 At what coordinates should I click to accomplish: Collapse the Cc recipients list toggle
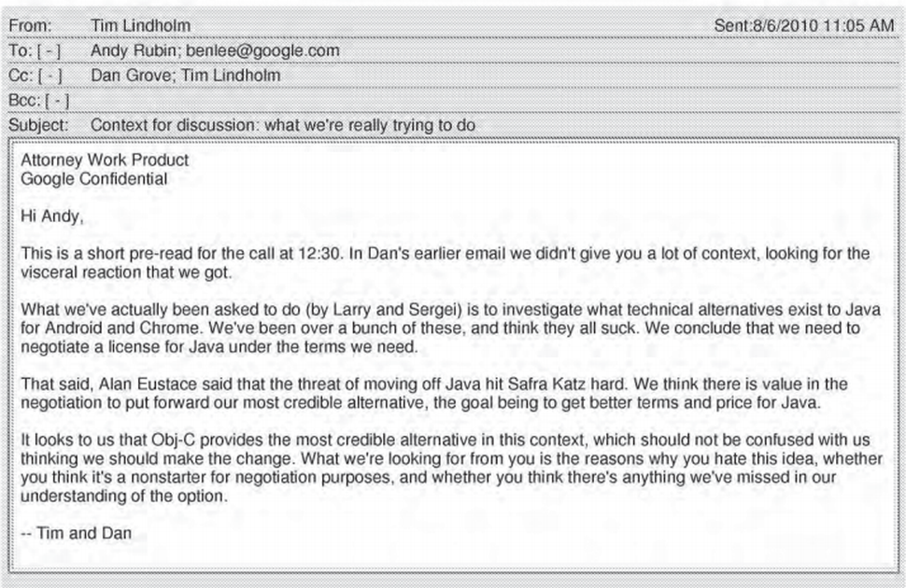point(50,76)
